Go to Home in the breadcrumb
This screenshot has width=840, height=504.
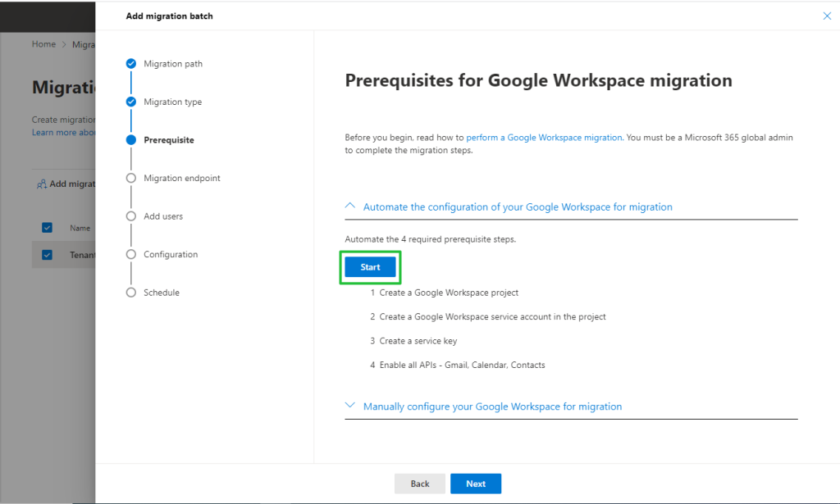click(x=43, y=43)
